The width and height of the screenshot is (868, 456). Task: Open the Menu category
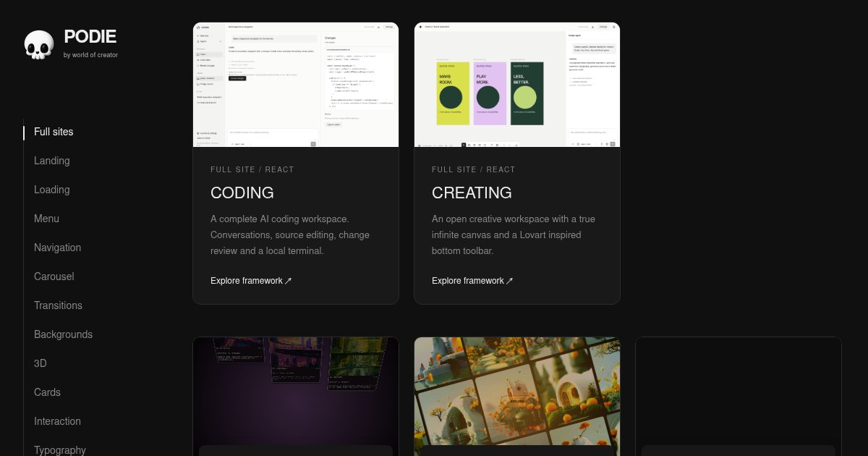coord(46,219)
